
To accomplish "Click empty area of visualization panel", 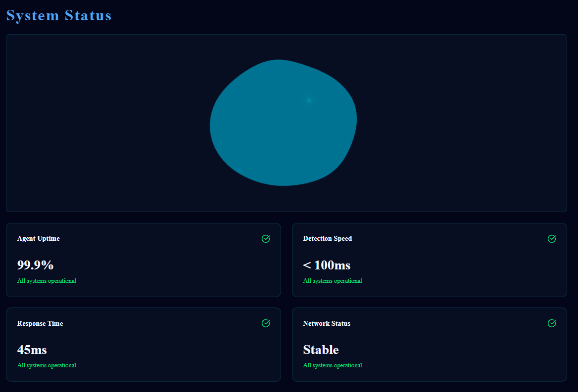I will point(99,124).
